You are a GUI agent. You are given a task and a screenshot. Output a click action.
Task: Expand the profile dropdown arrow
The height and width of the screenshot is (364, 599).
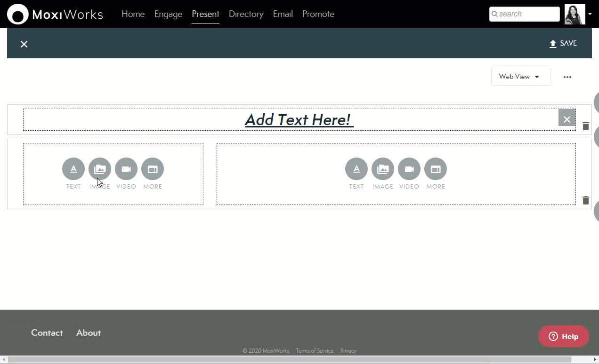(x=590, y=14)
